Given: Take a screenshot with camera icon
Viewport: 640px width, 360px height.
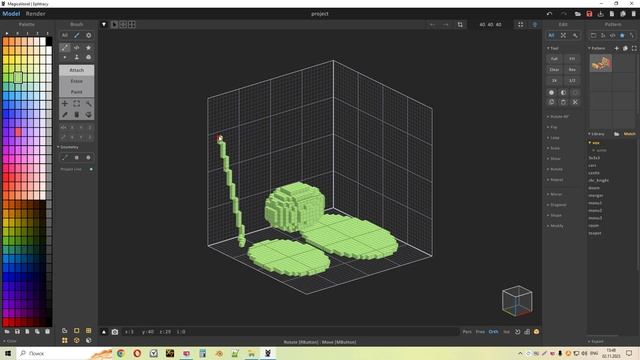Looking at the screenshot, I should pos(115,332).
